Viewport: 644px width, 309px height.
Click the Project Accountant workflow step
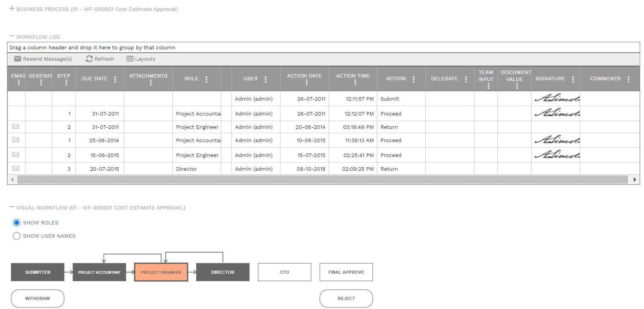coord(99,272)
